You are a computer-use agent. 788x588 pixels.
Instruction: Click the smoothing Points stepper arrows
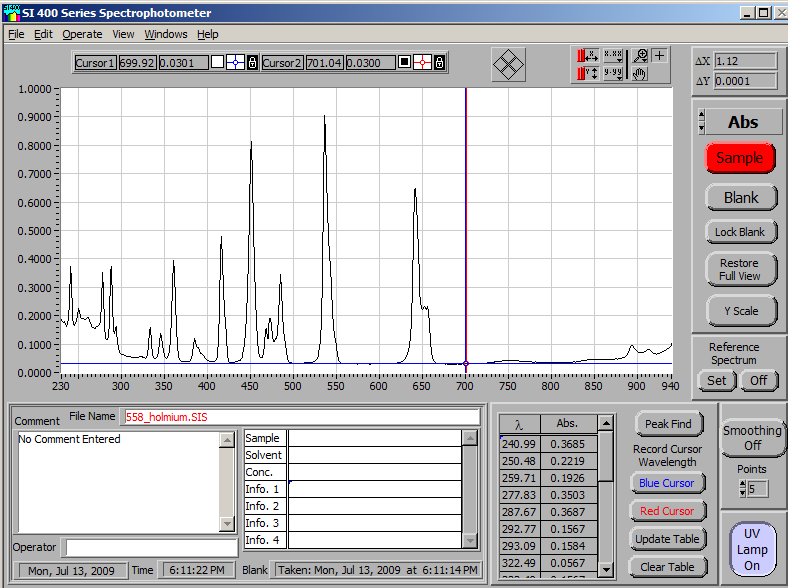point(741,488)
